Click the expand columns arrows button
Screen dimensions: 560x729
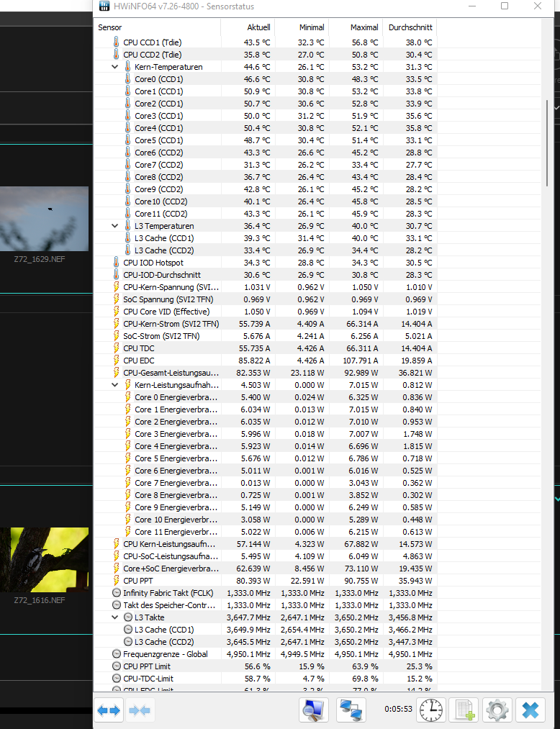pos(109,710)
